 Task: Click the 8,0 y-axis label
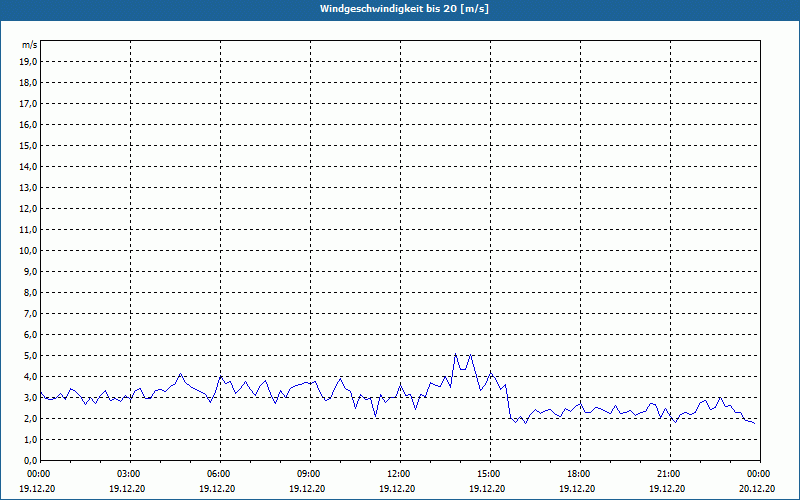coord(30,292)
